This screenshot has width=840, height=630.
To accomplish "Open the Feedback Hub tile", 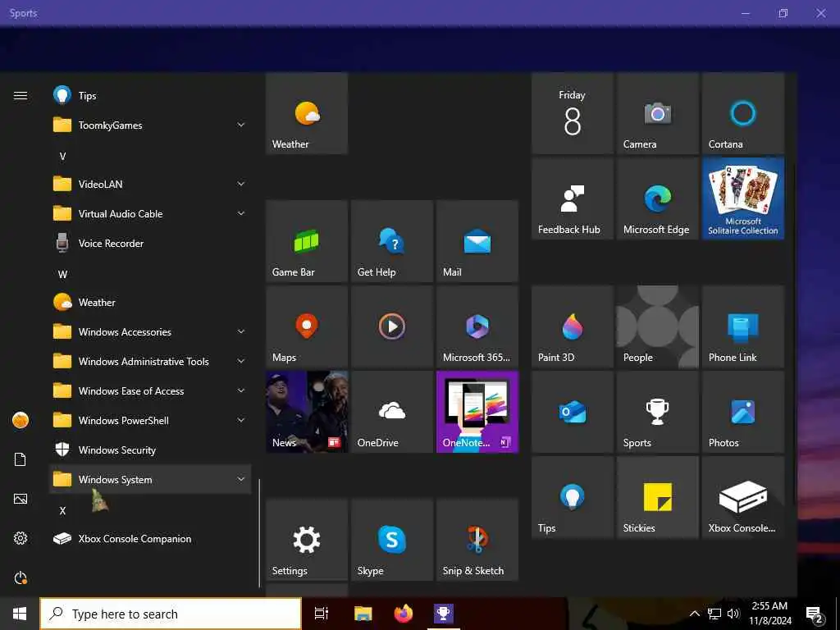I will tap(572, 199).
